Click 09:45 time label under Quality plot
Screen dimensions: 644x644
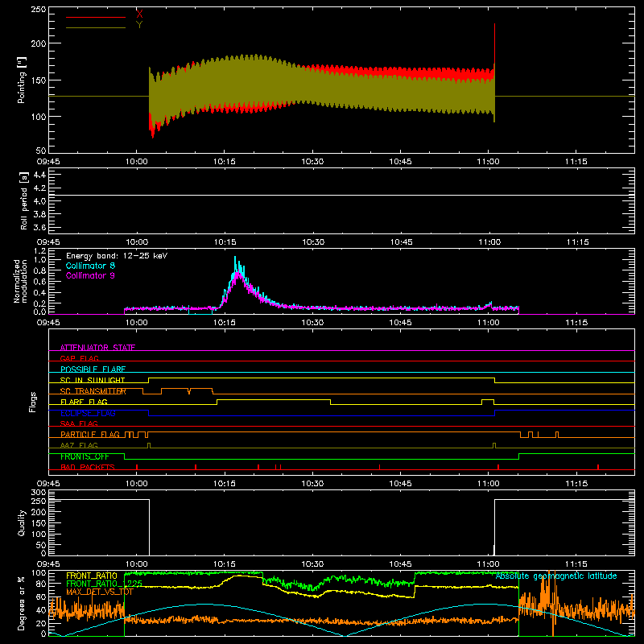tap(48, 564)
